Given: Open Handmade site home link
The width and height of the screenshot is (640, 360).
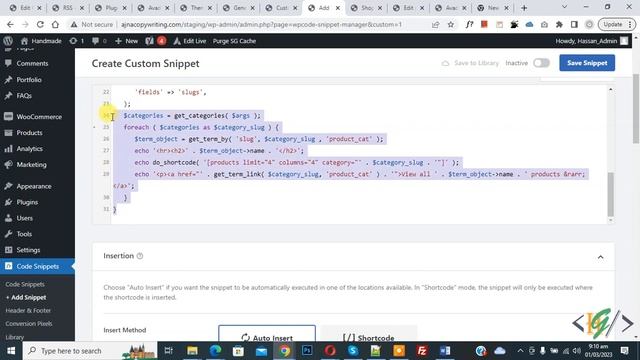Looking at the screenshot, I should point(41,41).
